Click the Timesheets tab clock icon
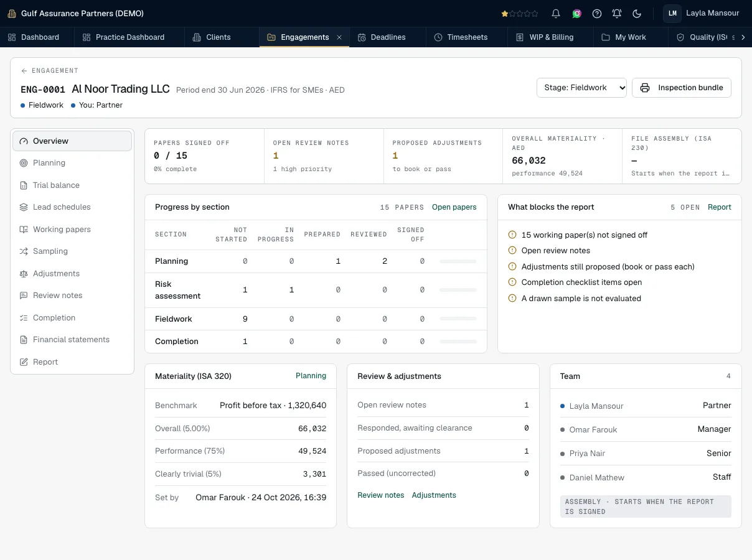This screenshot has width=752, height=560. [x=438, y=37]
